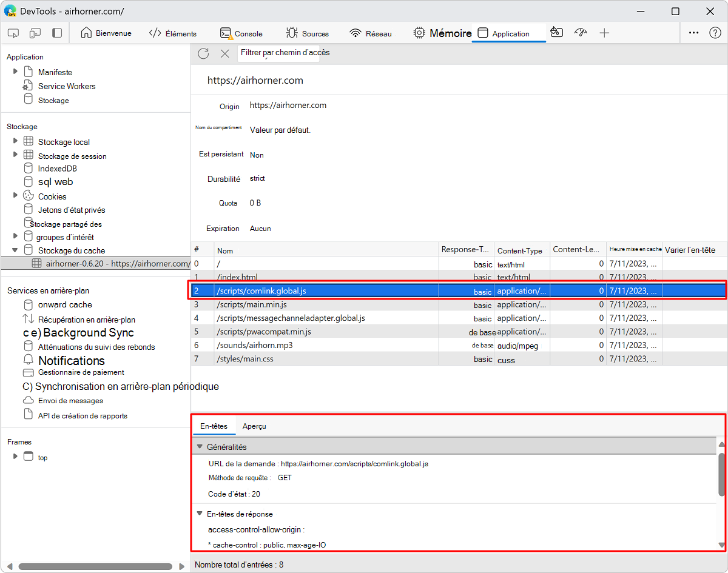Sort by Response-Type column header
The height and width of the screenshot is (573, 728).
point(467,250)
